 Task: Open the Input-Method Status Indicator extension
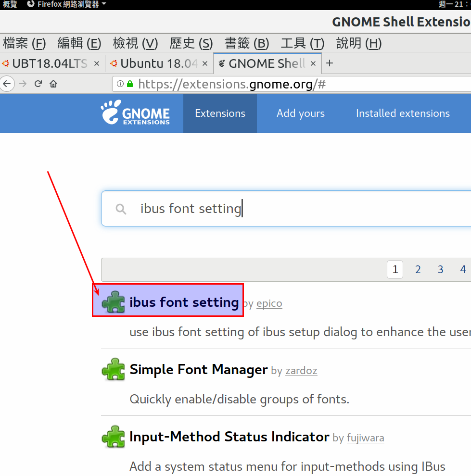coord(229,437)
